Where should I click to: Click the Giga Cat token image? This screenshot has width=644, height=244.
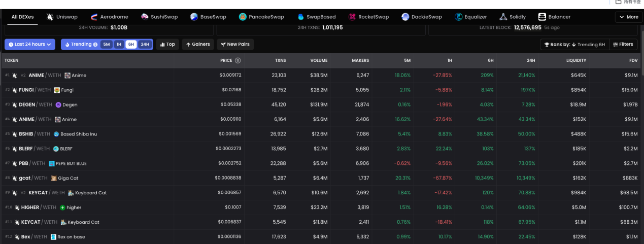coord(54,178)
